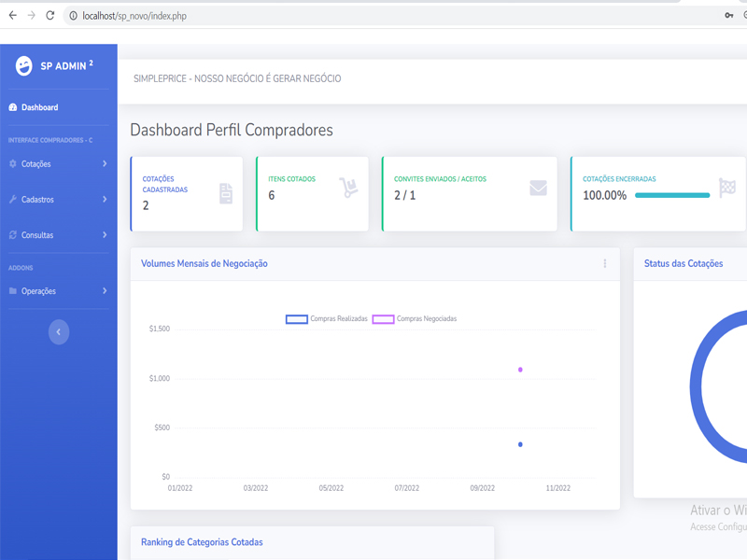This screenshot has height=560, width=747.
Task: Expand the Cadastros chevron
Action: coord(105,199)
